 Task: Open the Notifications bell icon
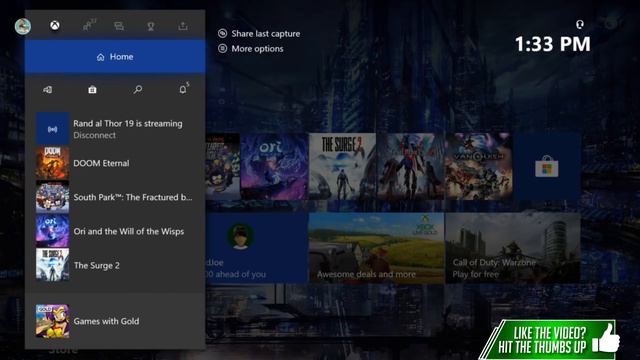coord(183,89)
